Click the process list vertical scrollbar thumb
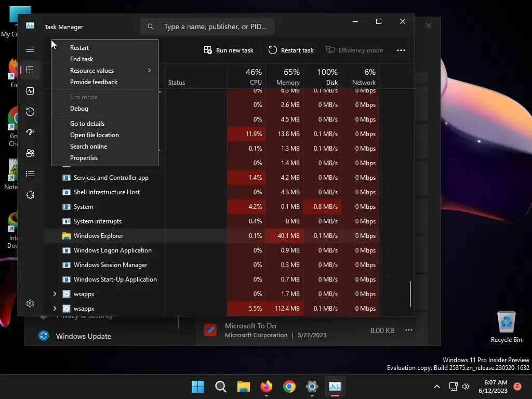Viewport: 532px width, 399px height. [x=410, y=294]
